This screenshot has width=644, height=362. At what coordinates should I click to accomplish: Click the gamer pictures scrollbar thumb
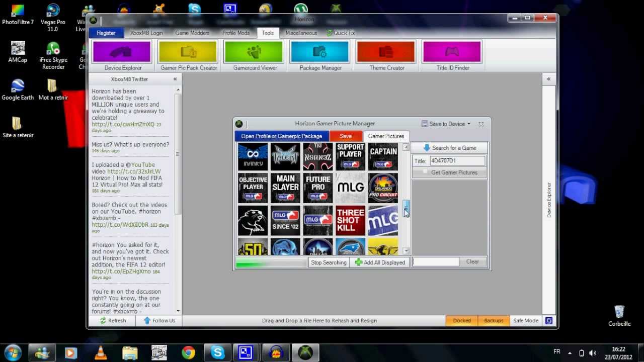click(406, 209)
